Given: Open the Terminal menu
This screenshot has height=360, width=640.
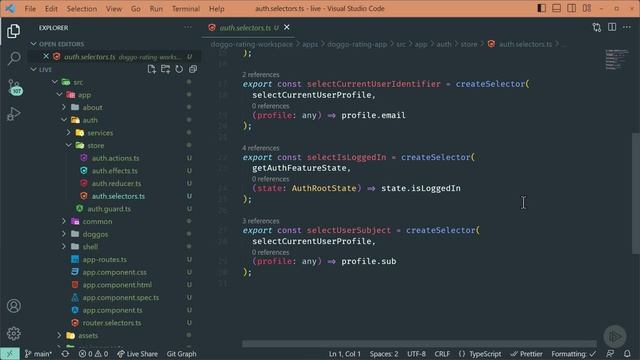Looking at the screenshot, I should [x=186, y=9].
